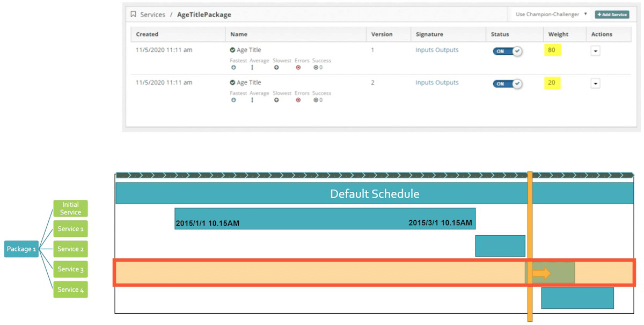Select the Service 2 node

click(x=70, y=249)
